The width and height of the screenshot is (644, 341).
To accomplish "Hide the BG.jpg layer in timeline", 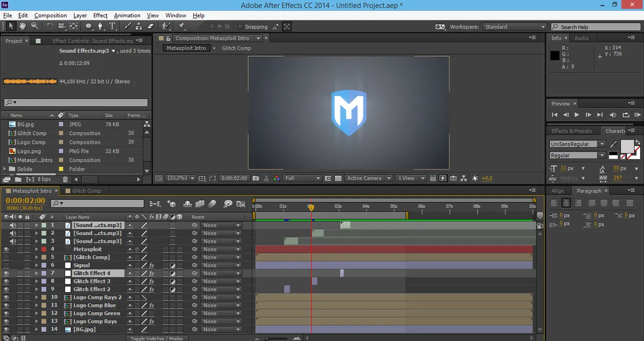I will pos(7,330).
